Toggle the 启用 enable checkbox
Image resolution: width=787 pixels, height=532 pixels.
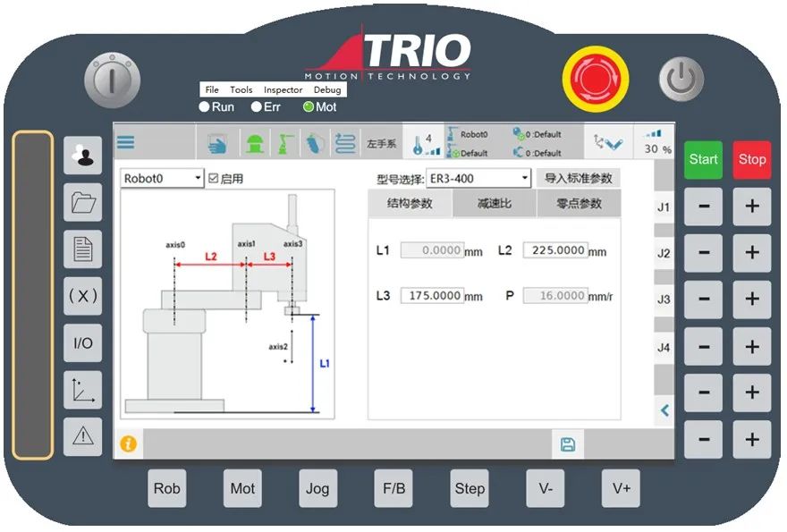(213, 179)
